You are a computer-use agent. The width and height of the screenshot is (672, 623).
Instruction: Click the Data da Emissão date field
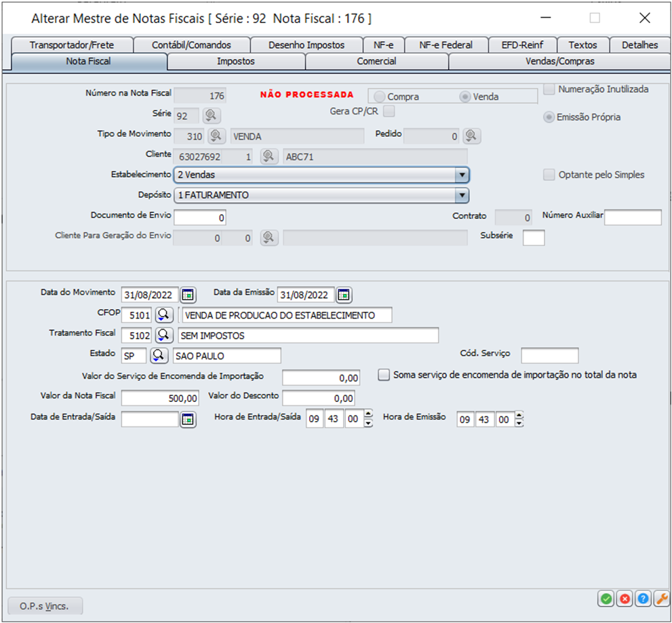306,295
